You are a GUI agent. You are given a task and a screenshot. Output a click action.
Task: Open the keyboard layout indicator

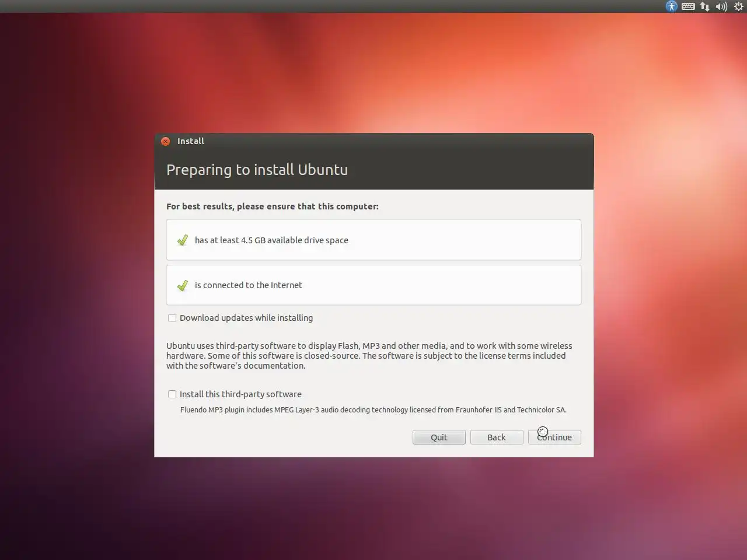688,6
